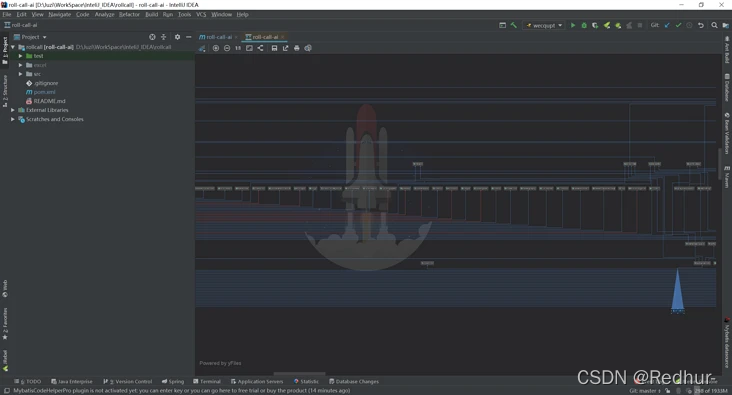Viewport: 732px width, 395px height.
Task: Expand Scratches and Consoles node
Action: (13, 119)
